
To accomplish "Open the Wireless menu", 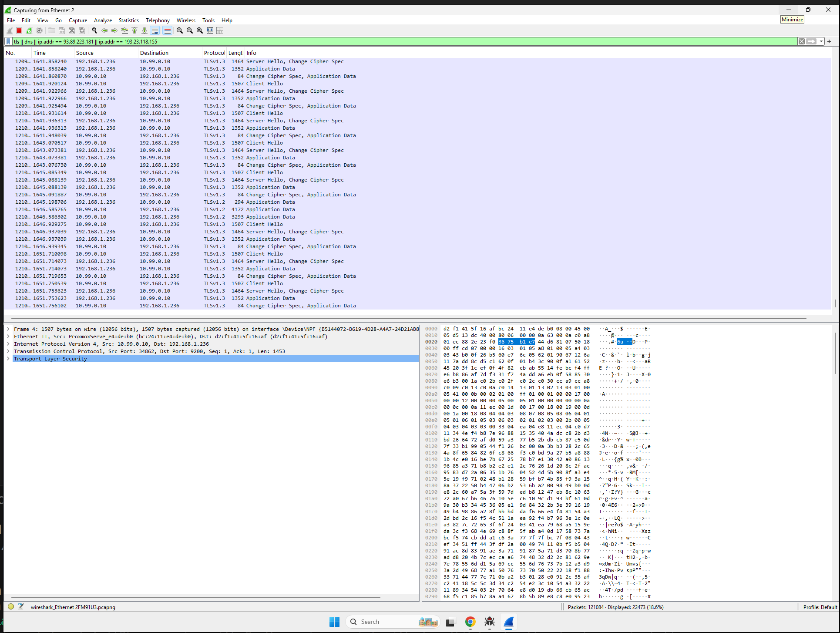I will pyautogui.click(x=186, y=20).
